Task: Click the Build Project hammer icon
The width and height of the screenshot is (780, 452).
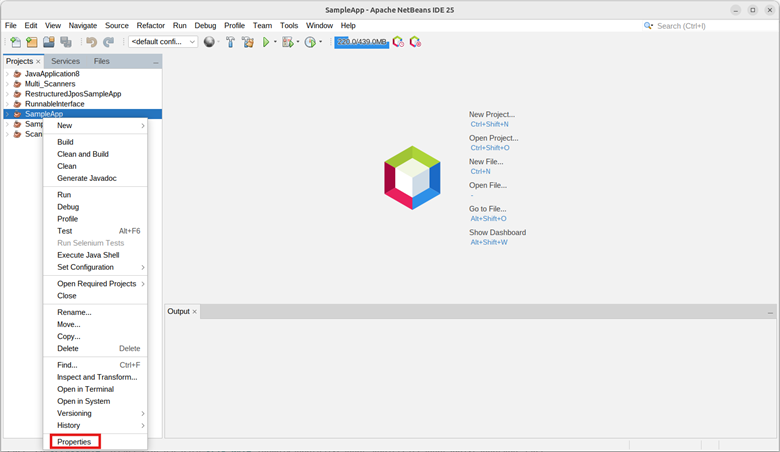Action: pos(230,42)
